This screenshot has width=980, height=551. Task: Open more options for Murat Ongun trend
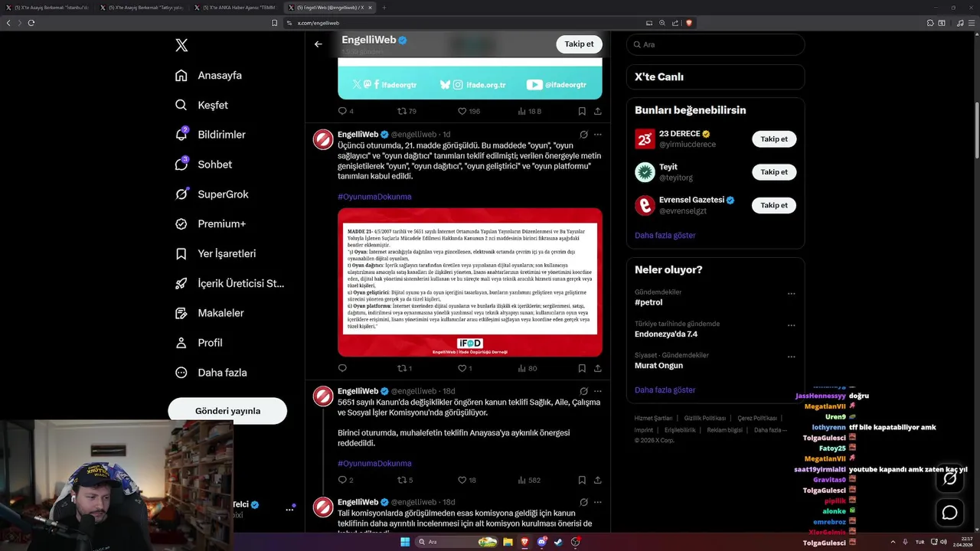pyautogui.click(x=791, y=357)
